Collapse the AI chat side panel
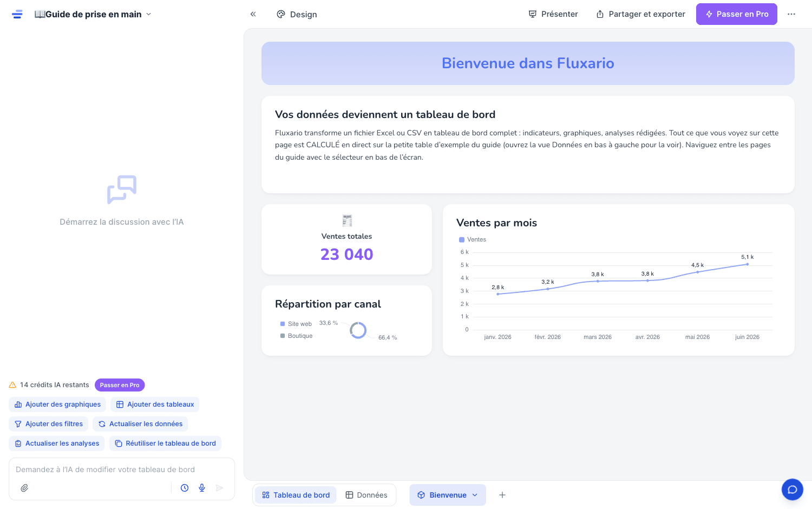The width and height of the screenshot is (812, 509). (253, 14)
